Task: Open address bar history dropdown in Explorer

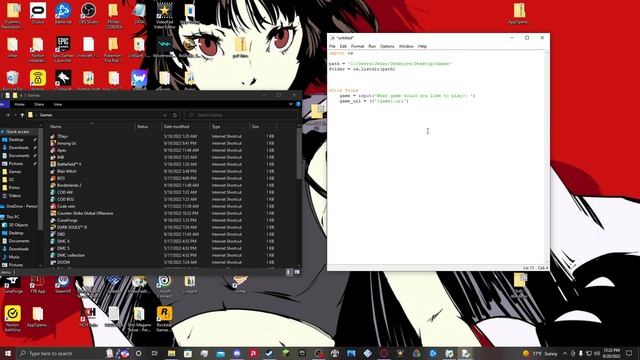Action: pyautogui.click(x=165, y=115)
